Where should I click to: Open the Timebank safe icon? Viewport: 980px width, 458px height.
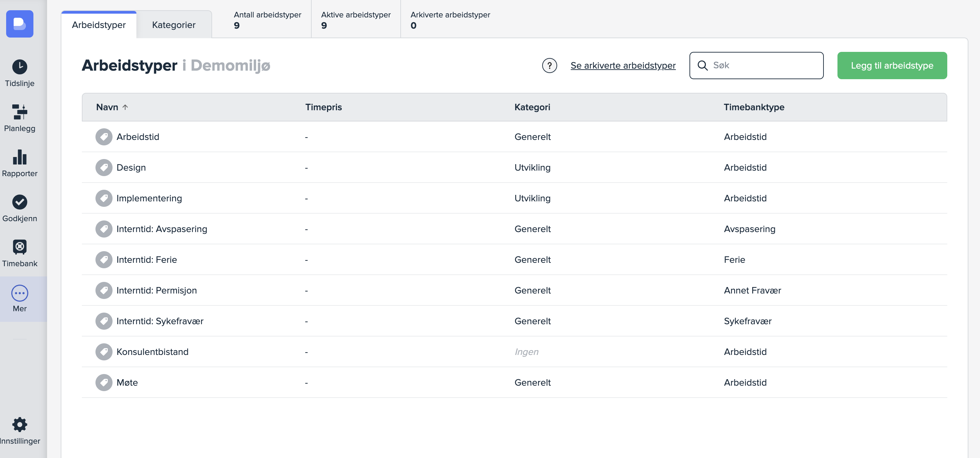click(x=19, y=247)
